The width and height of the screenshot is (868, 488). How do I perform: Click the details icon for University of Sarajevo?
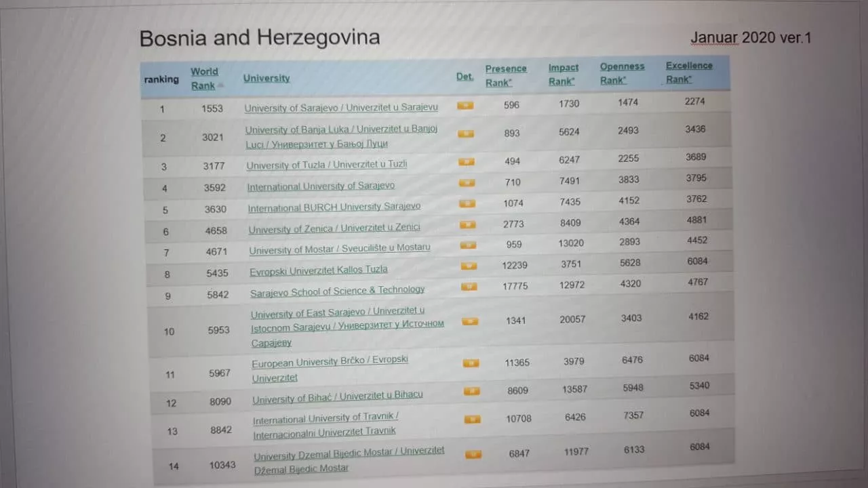(465, 106)
